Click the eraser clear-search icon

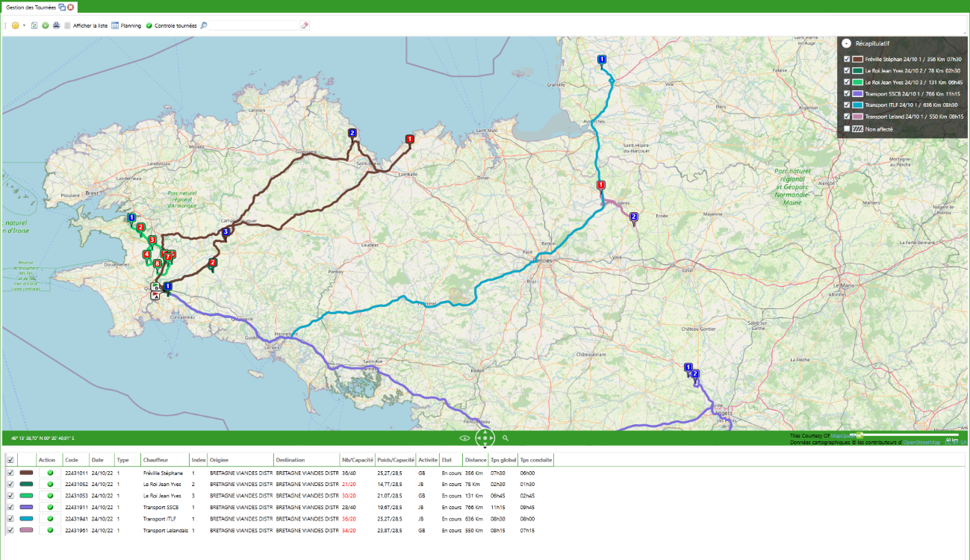click(x=304, y=25)
